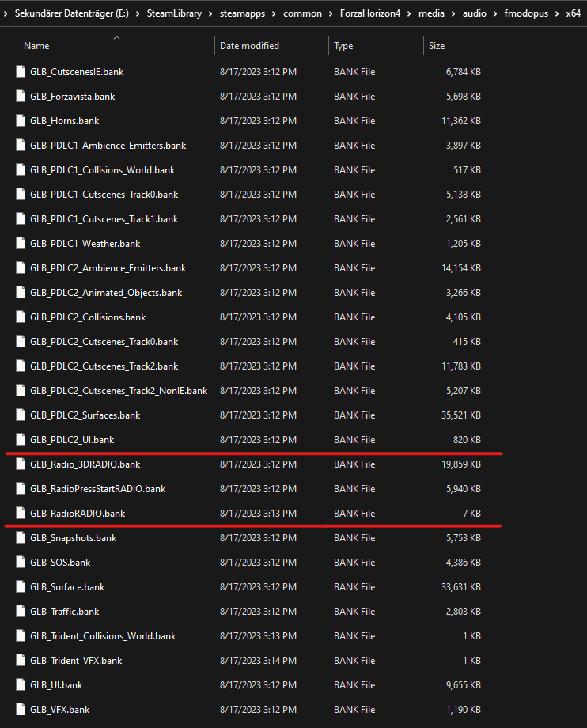Screen dimensions: 587x728
Task: Click the GLB_RadioRADIO.bank file icon
Action: pos(21,514)
